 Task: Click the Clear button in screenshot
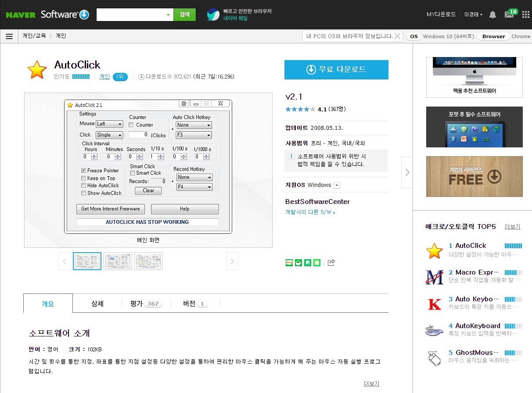tap(148, 191)
